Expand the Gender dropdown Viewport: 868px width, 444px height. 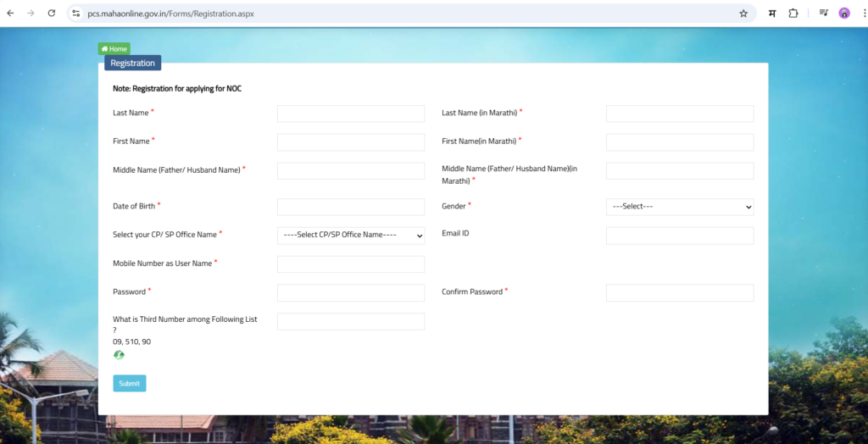click(679, 207)
